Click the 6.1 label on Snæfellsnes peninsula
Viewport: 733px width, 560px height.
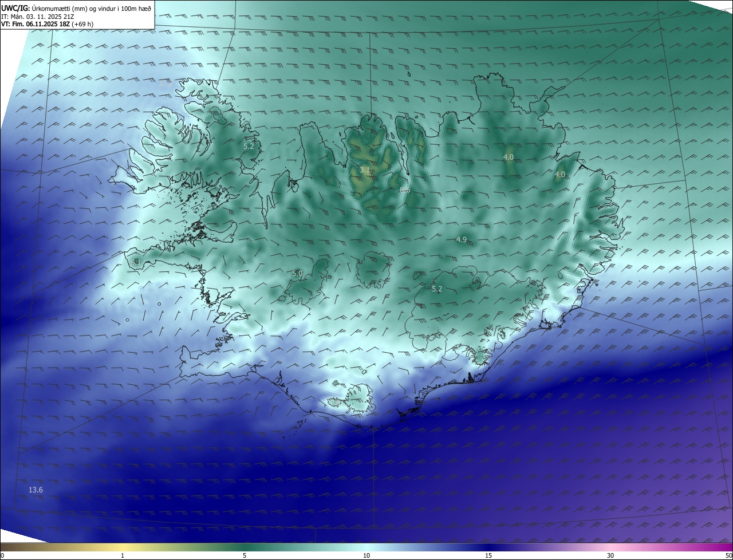tap(136, 262)
